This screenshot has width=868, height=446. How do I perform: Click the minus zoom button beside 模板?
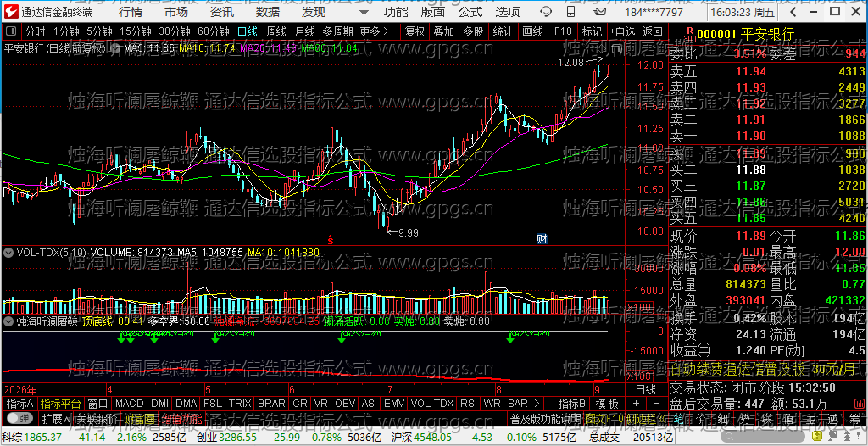[657, 404]
